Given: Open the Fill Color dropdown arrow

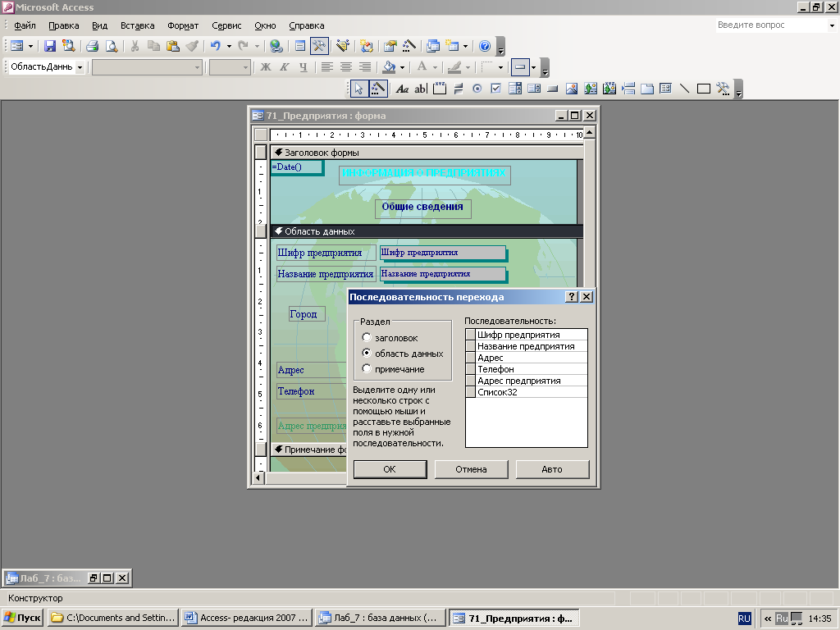Looking at the screenshot, I should tap(402, 67).
